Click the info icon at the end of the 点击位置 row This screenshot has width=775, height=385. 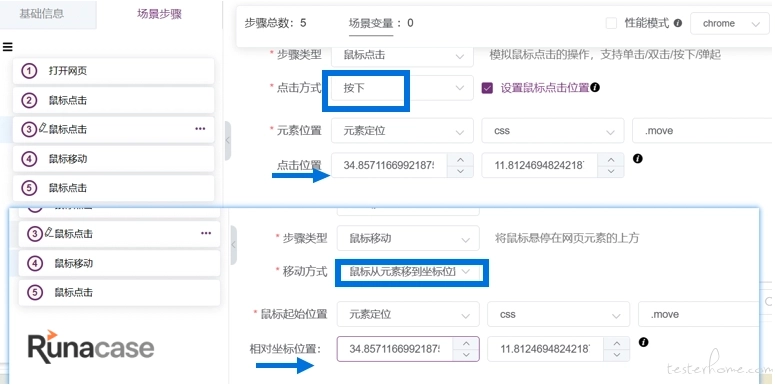[x=638, y=159]
